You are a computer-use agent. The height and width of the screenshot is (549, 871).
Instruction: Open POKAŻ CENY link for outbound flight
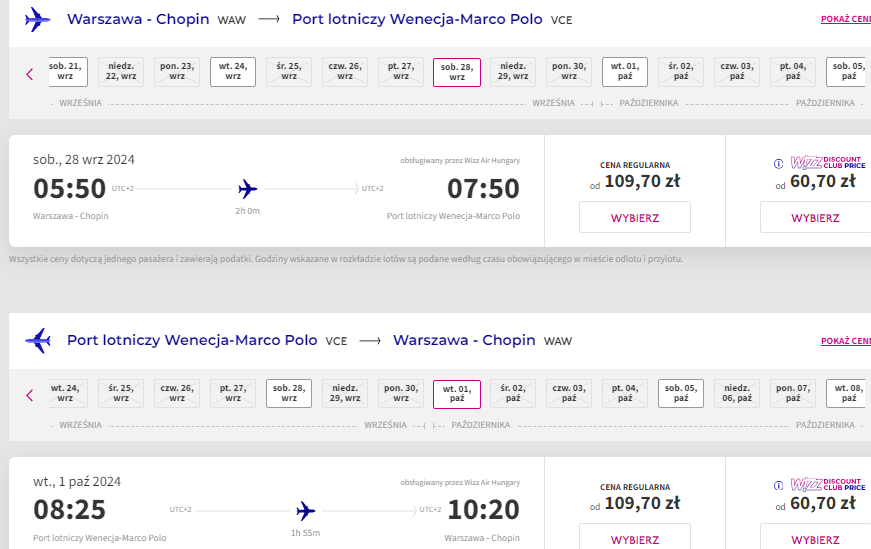click(x=845, y=19)
